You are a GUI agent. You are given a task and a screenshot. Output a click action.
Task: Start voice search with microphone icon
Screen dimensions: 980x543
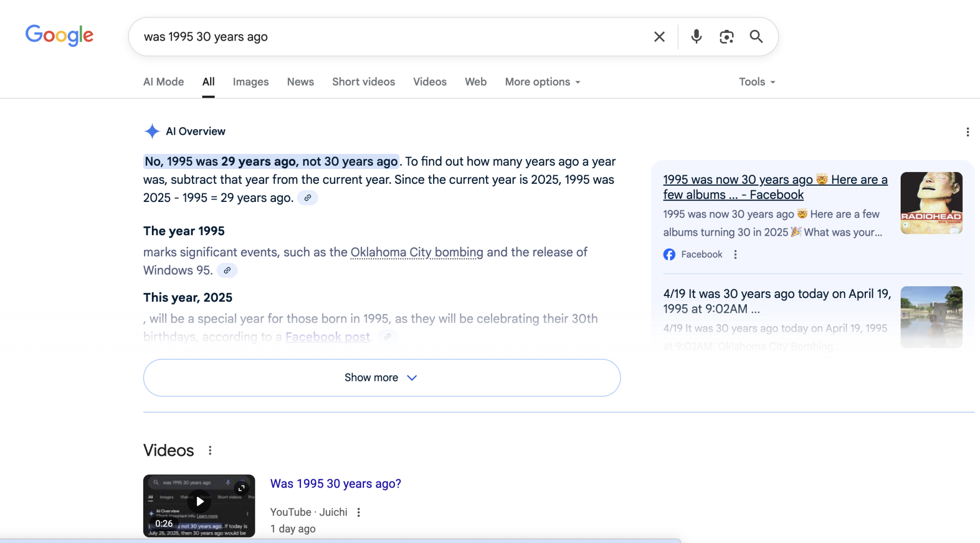point(696,37)
